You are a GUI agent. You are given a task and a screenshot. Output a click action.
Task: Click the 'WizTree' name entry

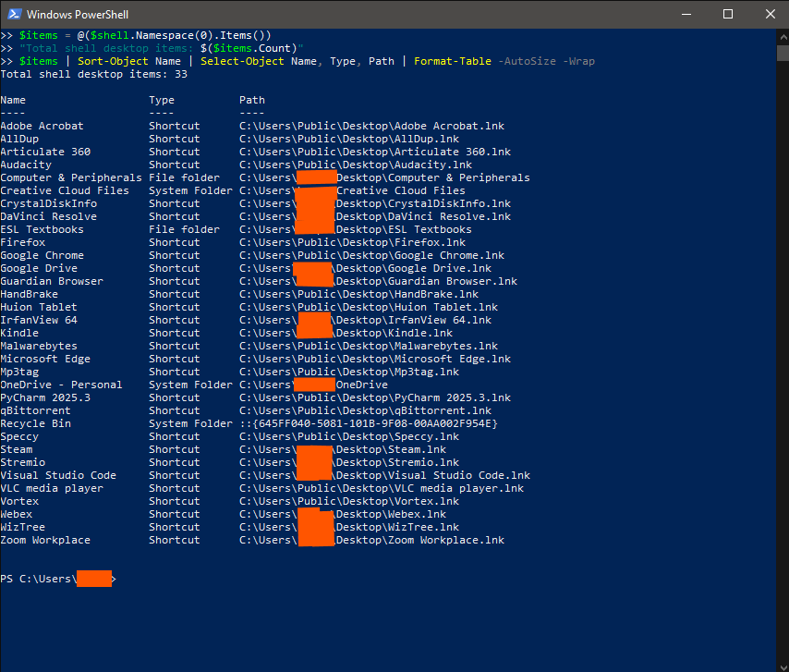click(x=23, y=528)
